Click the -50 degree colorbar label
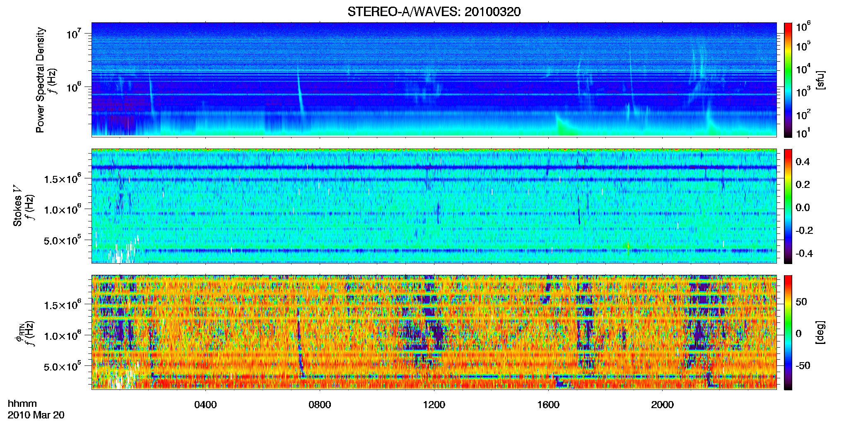This screenshot has width=868, height=447. coord(803,365)
